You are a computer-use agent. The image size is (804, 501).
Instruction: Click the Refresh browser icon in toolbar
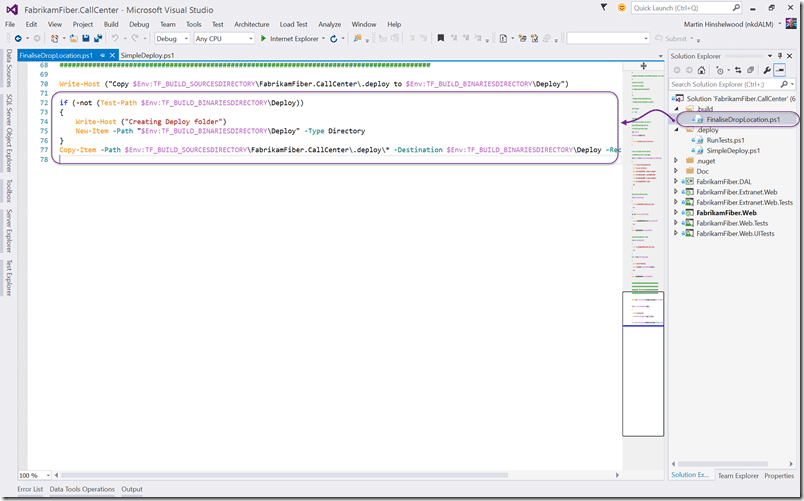click(x=334, y=38)
